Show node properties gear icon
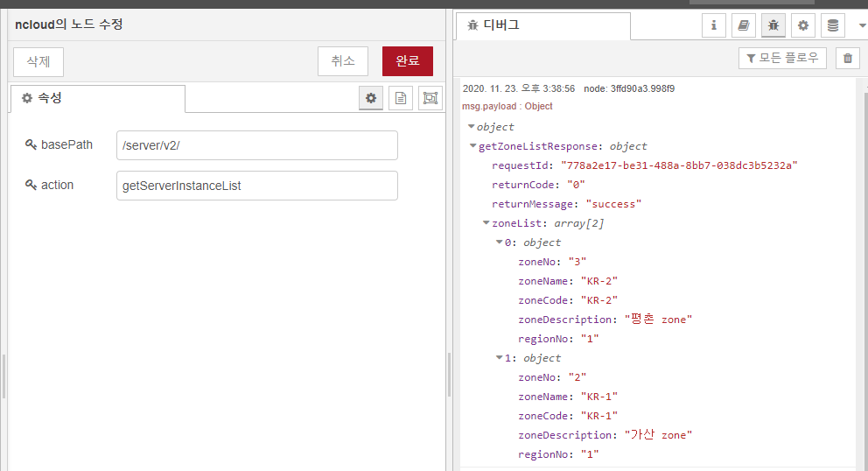868x471 pixels. 371,98
